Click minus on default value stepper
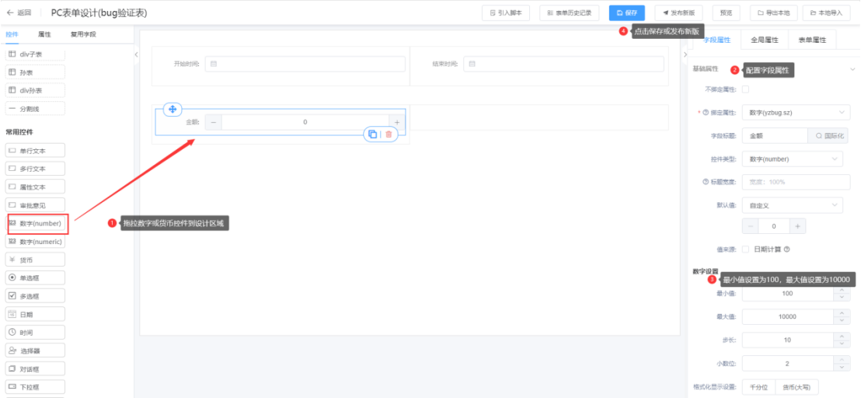This screenshot has height=398, width=868. (750, 226)
